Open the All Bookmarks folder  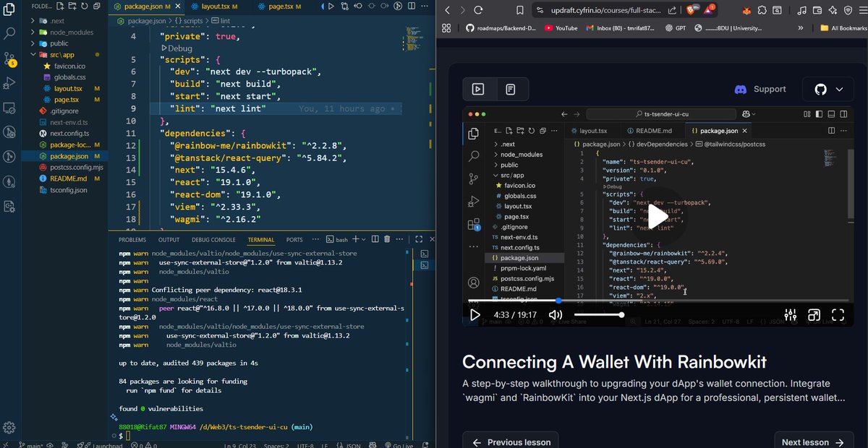tap(843, 28)
